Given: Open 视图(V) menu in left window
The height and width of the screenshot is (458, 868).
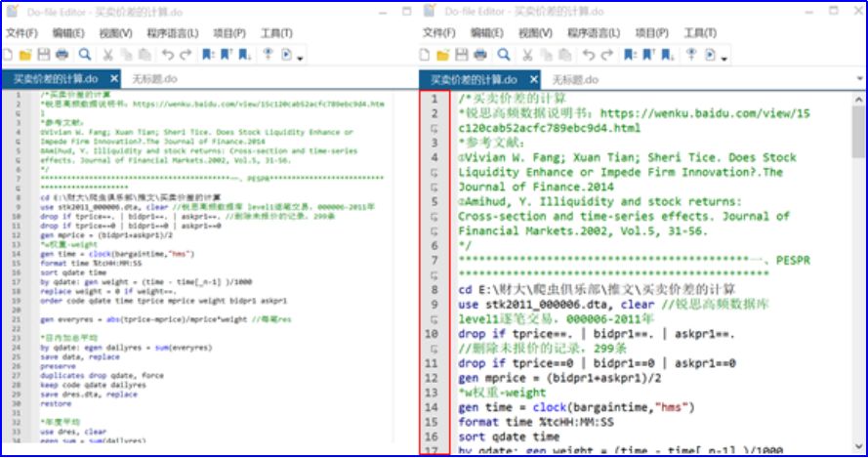Looking at the screenshot, I should pyautogui.click(x=115, y=33).
